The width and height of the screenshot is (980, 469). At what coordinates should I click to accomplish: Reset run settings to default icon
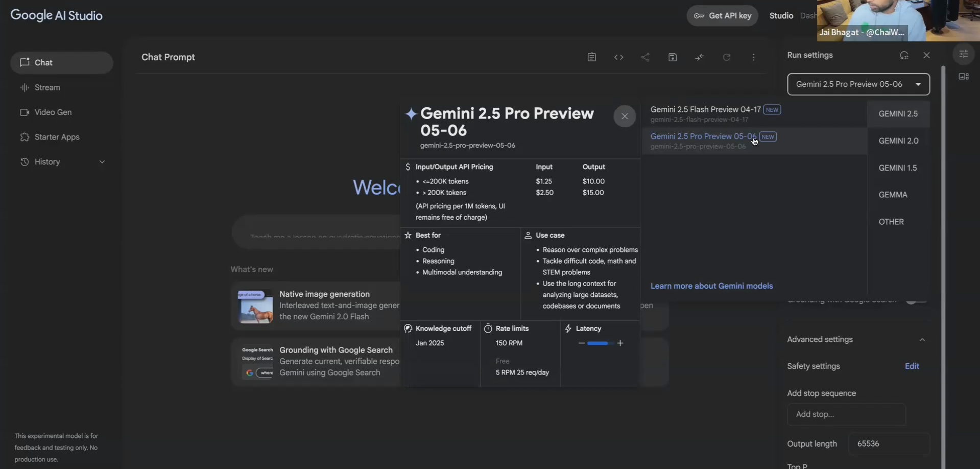tap(904, 55)
